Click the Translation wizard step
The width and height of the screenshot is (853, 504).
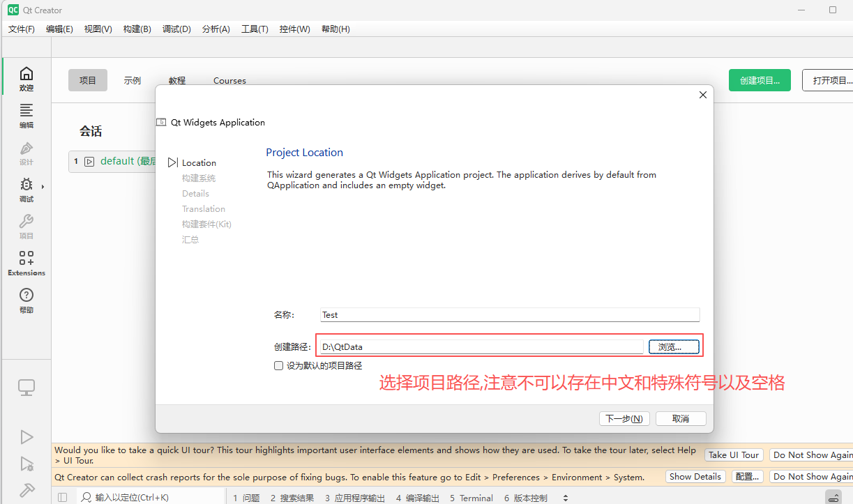[204, 208]
